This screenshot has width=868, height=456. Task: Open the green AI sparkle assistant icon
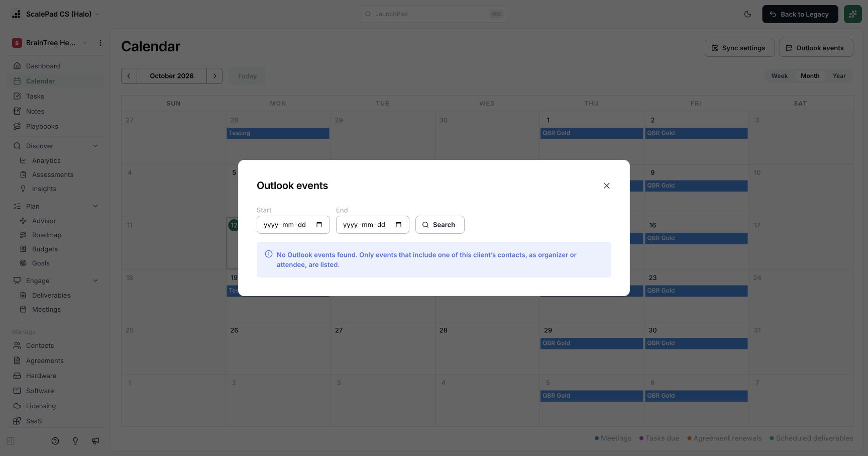click(852, 14)
